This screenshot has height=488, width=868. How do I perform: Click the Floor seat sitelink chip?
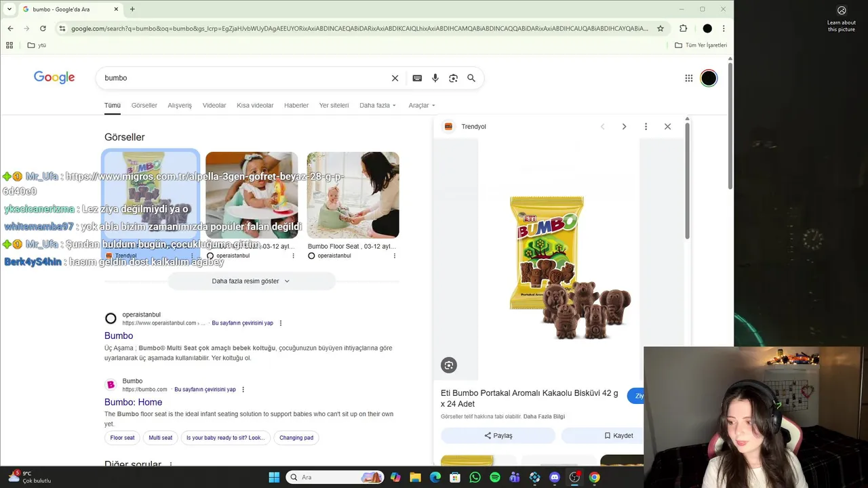(x=123, y=438)
